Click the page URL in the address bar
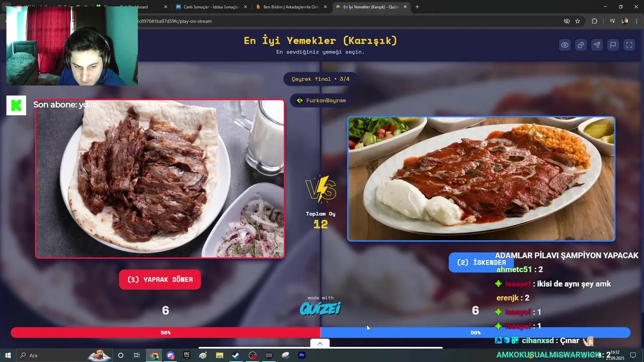 (x=174, y=21)
